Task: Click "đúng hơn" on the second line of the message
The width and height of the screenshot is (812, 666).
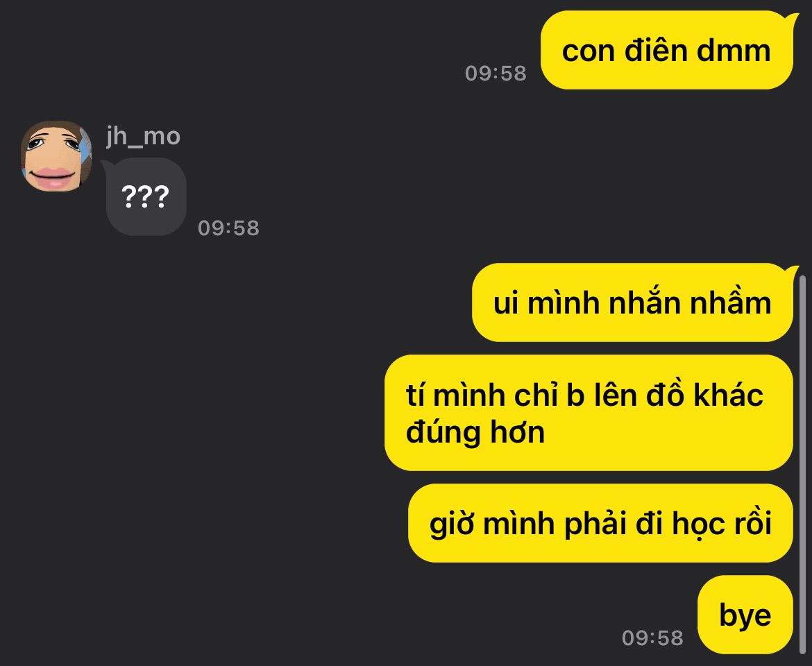Action: [475, 433]
